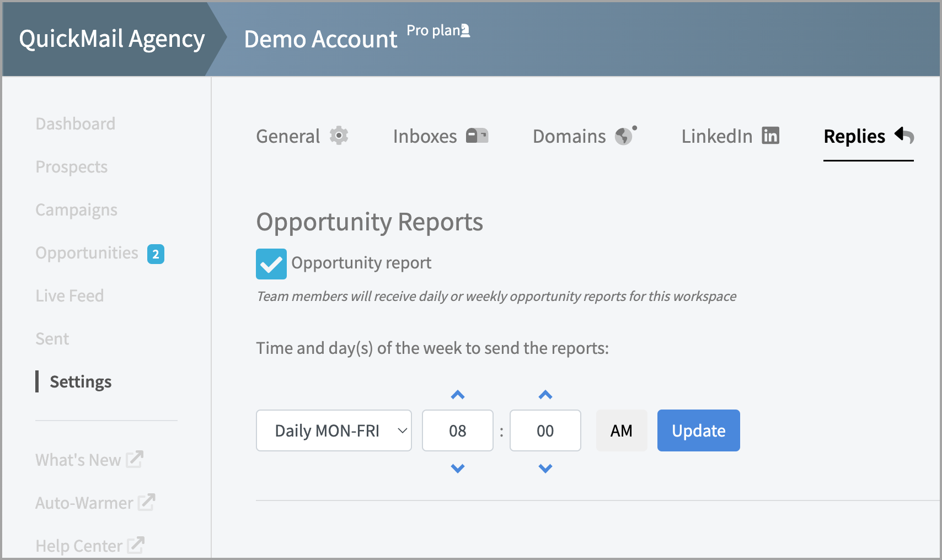Click the Pro plan chess knight icon
The image size is (942, 560).
(x=465, y=31)
